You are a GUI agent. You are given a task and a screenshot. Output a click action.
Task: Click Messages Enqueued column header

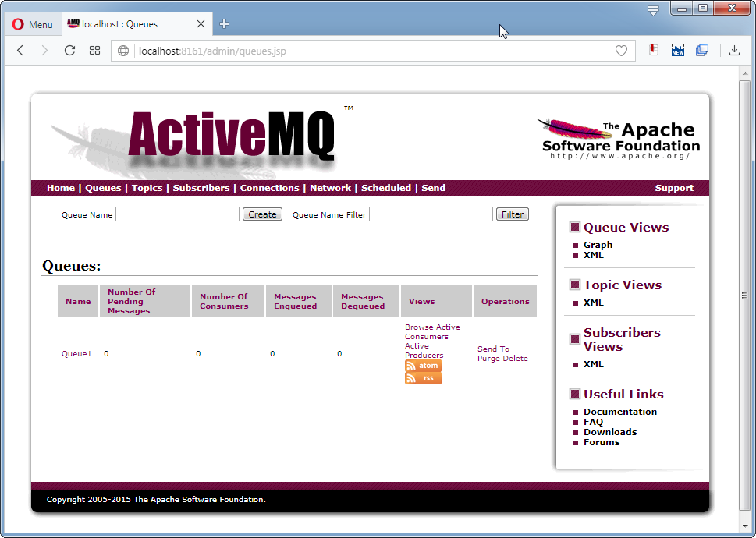299,301
